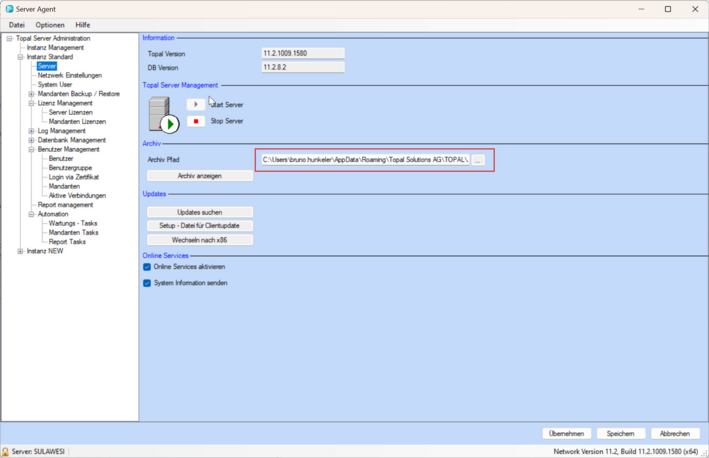Open the Hilfe menu
Viewport: 709px width, 458px height.
point(82,25)
